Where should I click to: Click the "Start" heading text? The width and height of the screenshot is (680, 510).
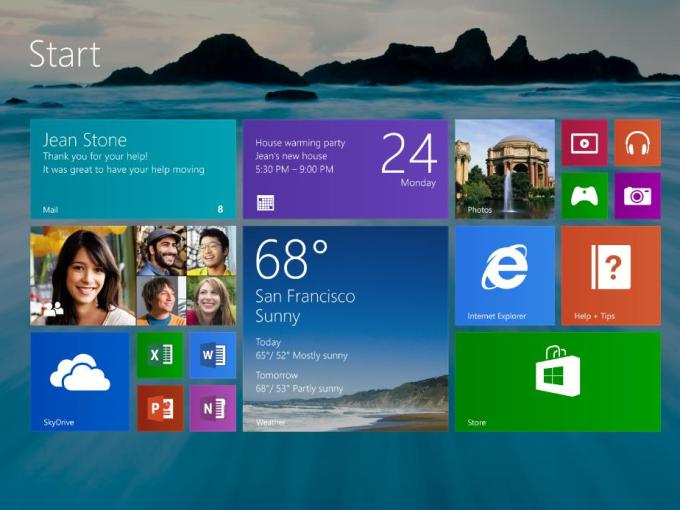(65, 54)
